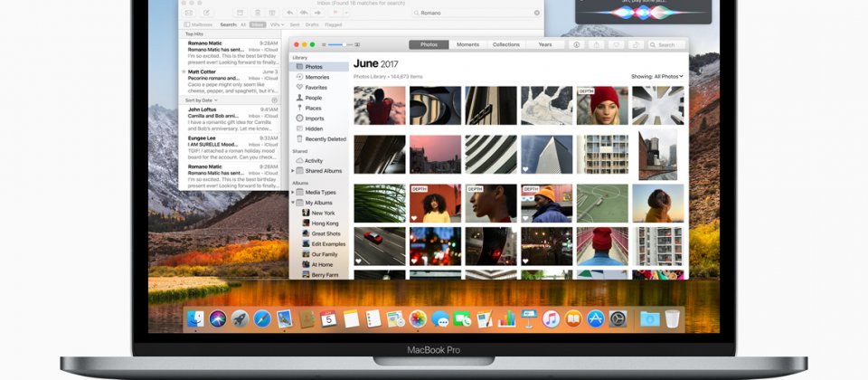Click the Reply All icon in Mail
Image resolution: width=868 pixels, height=380 pixels.
304,13
